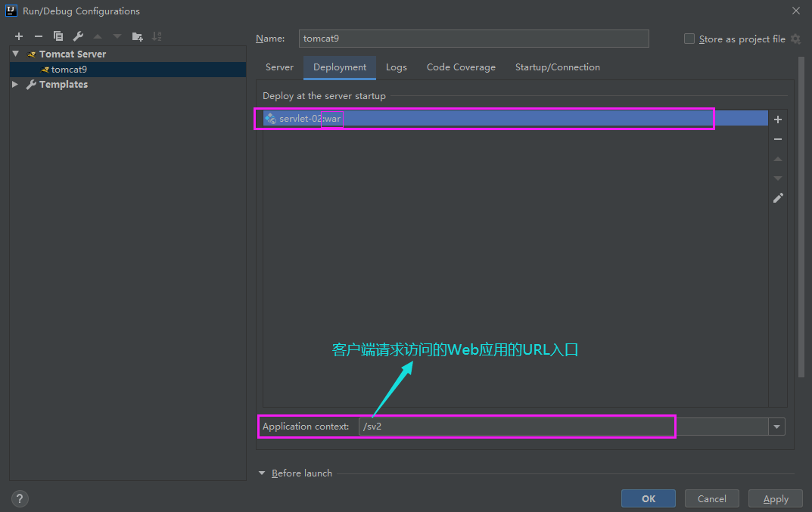Add new configuration with plus icon

click(x=19, y=36)
